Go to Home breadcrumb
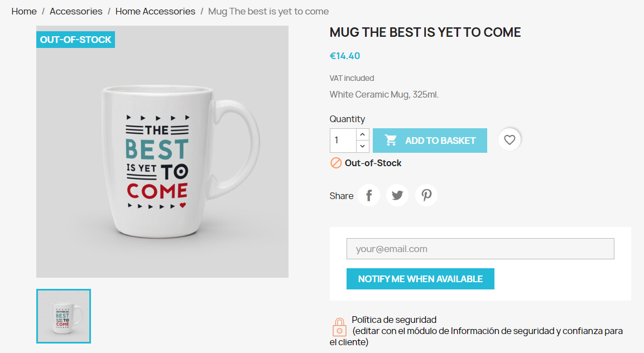 pyautogui.click(x=24, y=11)
